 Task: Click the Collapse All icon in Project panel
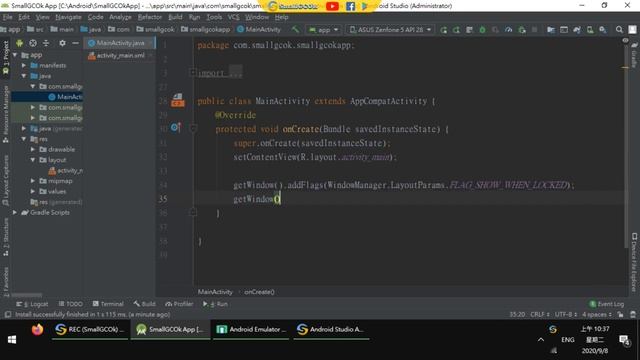[46, 43]
